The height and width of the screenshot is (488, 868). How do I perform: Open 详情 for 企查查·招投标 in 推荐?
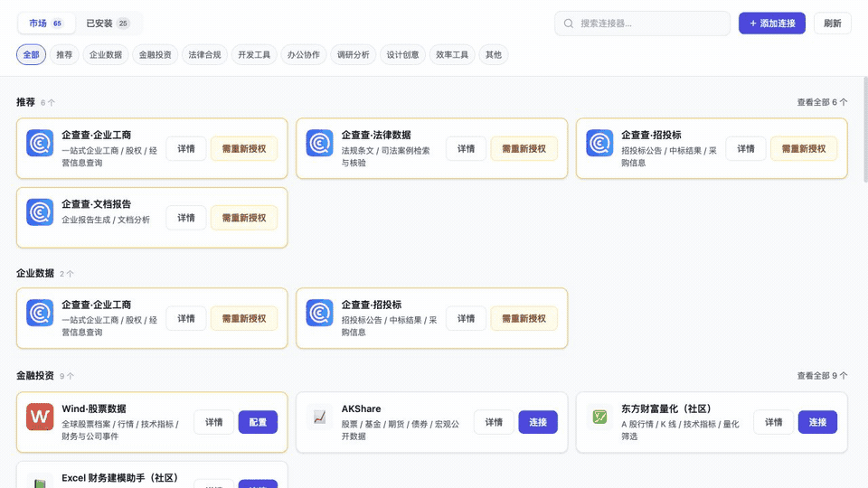pyautogui.click(x=746, y=149)
